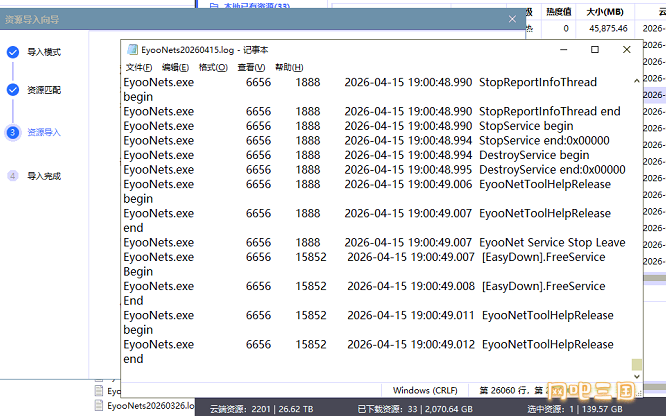The image size is (666, 416).
Task: Click the checkmark icon beside 资源匹配
Action: (13, 90)
